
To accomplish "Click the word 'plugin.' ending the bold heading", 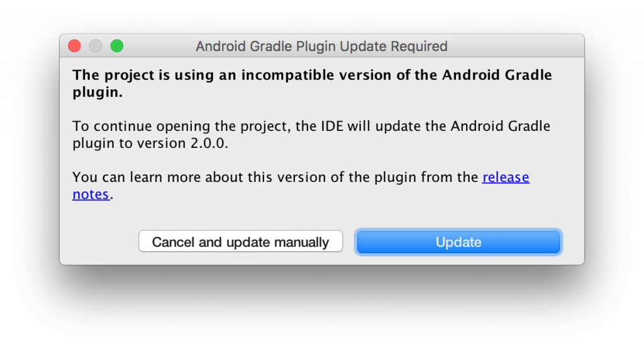I will pos(97,93).
